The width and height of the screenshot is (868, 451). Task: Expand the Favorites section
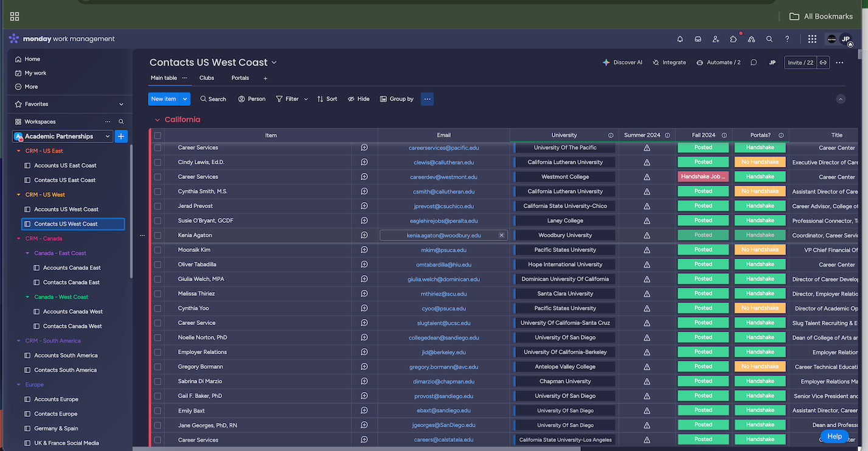click(x=121, y=104)
